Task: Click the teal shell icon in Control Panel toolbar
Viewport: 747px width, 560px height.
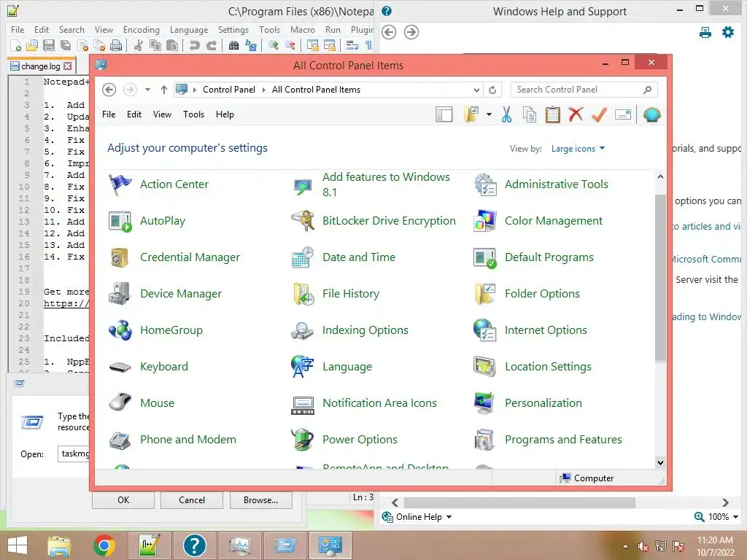Action: click(651, 114)
